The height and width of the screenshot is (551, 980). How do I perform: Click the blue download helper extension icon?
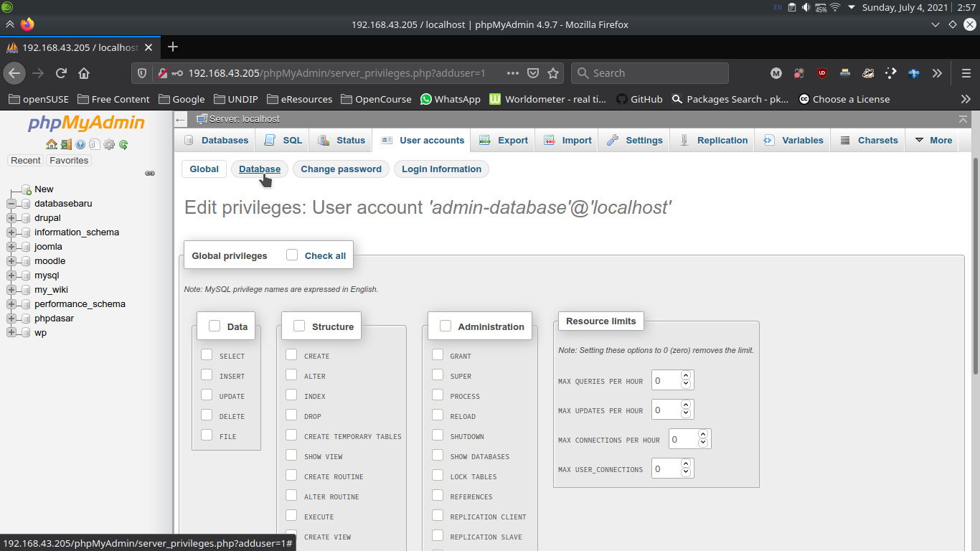click(x=914, y=73)
